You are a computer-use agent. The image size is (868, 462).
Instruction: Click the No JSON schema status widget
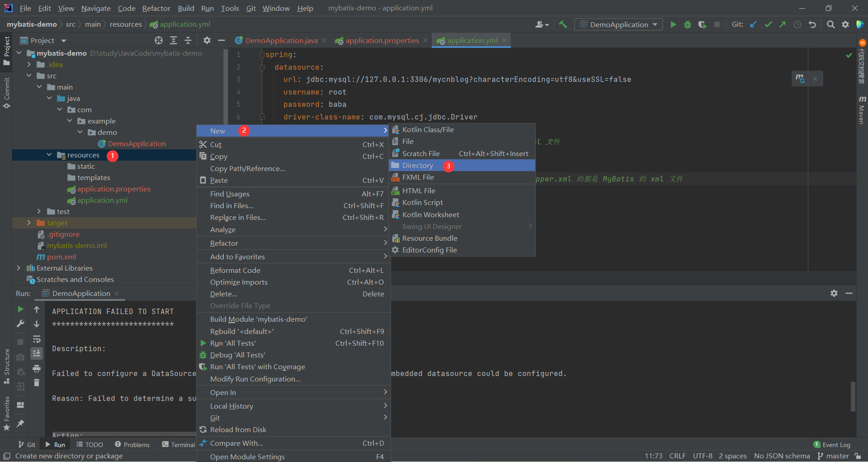tap(782, 456)
